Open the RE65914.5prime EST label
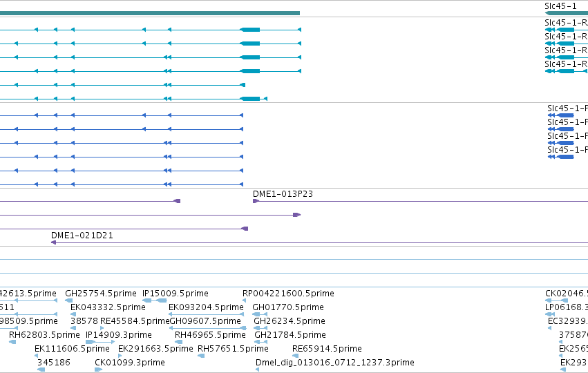 tap(327, 349)
